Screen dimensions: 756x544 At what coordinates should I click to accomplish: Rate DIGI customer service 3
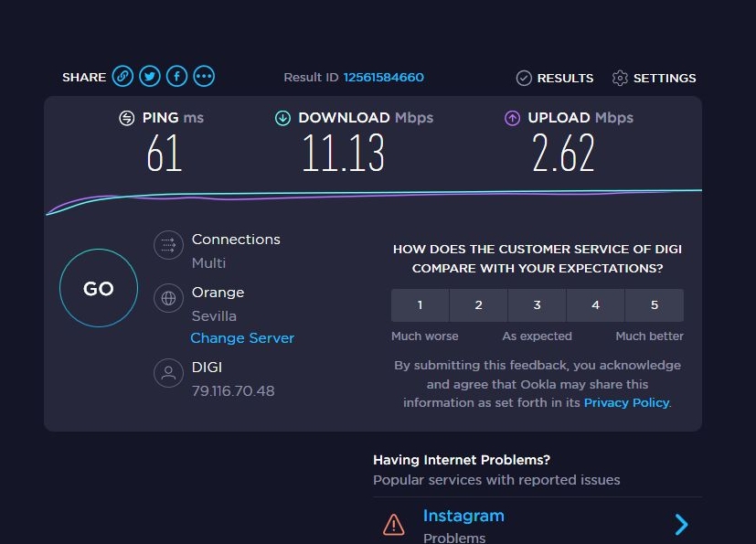538,305
